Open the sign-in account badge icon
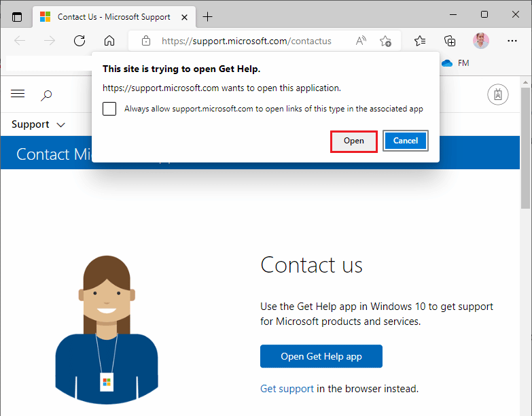The image size is (532, 416). [x=498, y=94]
